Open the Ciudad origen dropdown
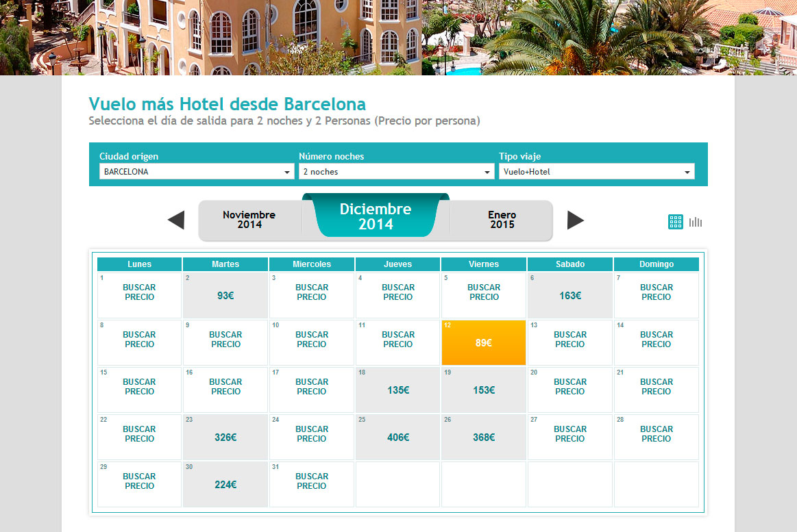 197,172
